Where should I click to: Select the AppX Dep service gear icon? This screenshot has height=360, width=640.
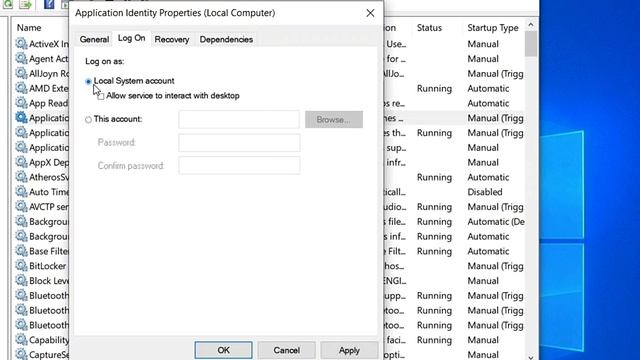(21, 162)
